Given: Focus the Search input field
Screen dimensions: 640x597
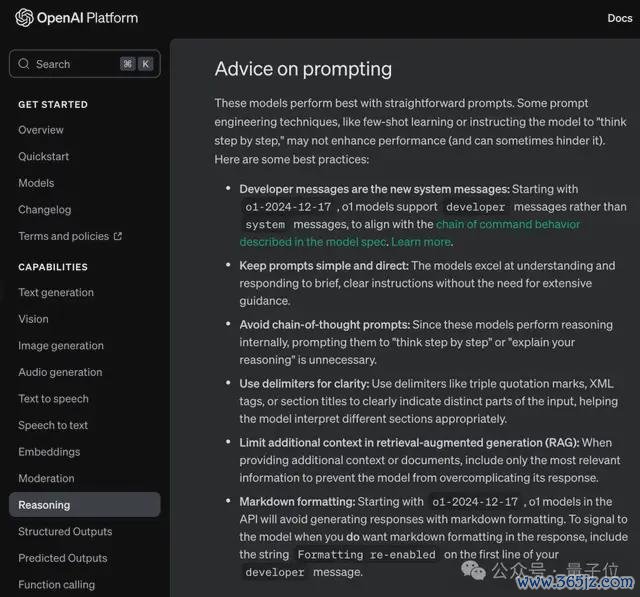Looking at the screenshot, I should (85, 64).
